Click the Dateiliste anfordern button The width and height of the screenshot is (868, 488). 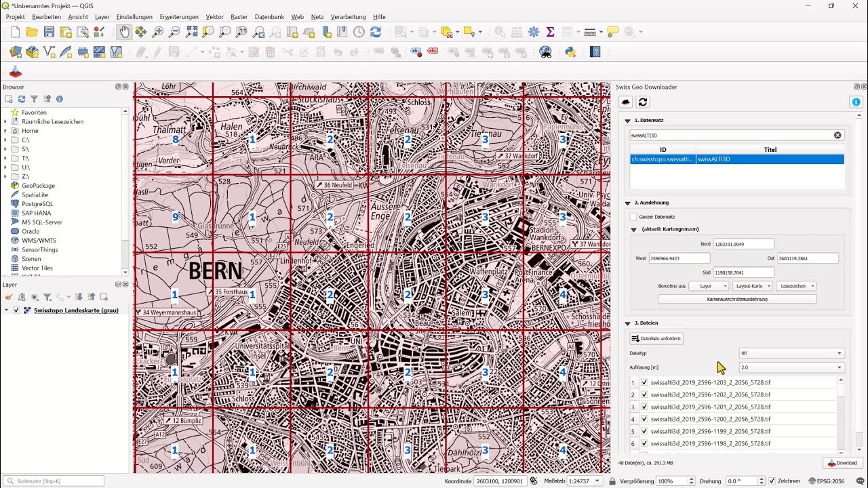tap(656, 338)
